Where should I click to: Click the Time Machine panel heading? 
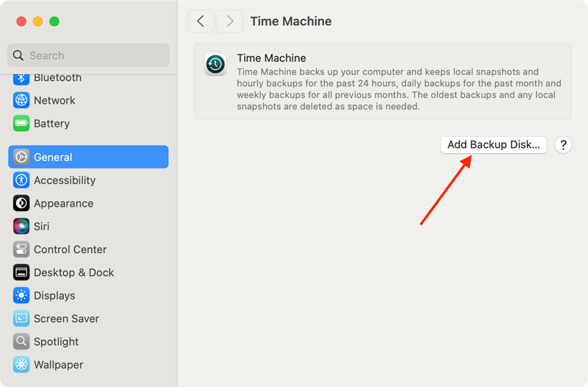271,58
